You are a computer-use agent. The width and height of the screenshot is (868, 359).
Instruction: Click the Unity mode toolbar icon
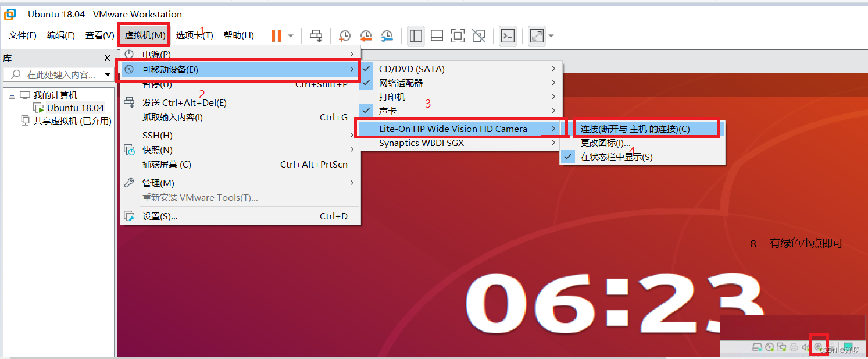pyautogui.click(x=478, y=36)
